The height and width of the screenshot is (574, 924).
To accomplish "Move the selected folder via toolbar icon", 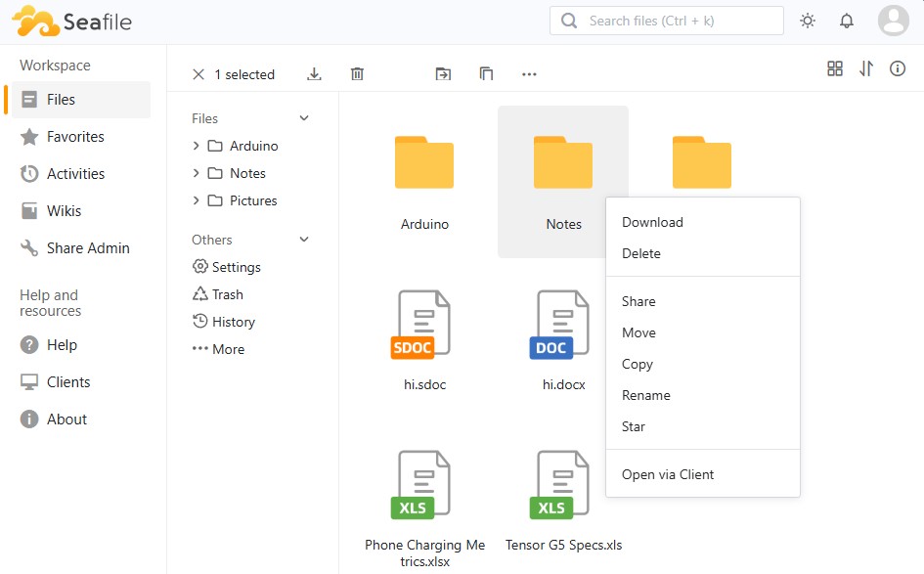I will [443, 73].
